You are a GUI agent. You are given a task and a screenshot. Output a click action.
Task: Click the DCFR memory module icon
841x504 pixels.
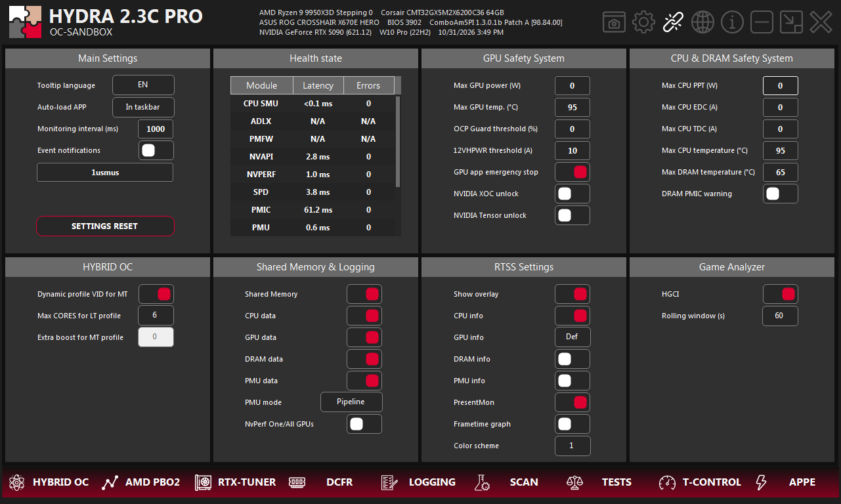pos(297,482)
